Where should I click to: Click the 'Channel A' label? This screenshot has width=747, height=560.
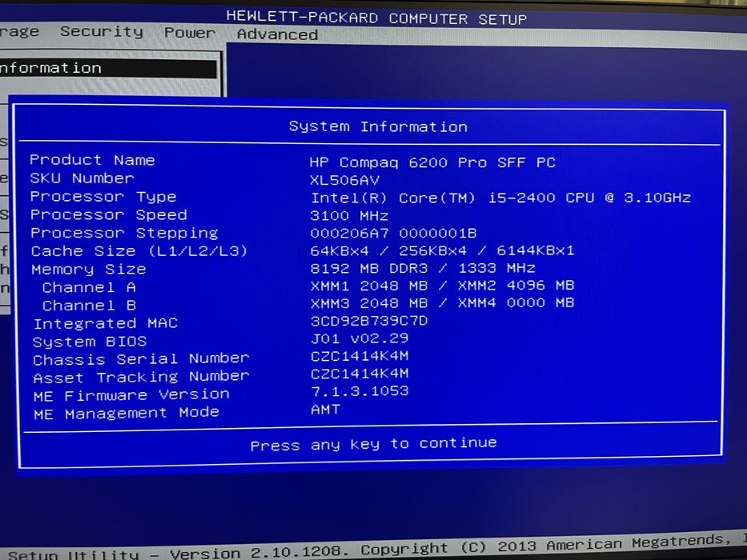click(89, 288)
